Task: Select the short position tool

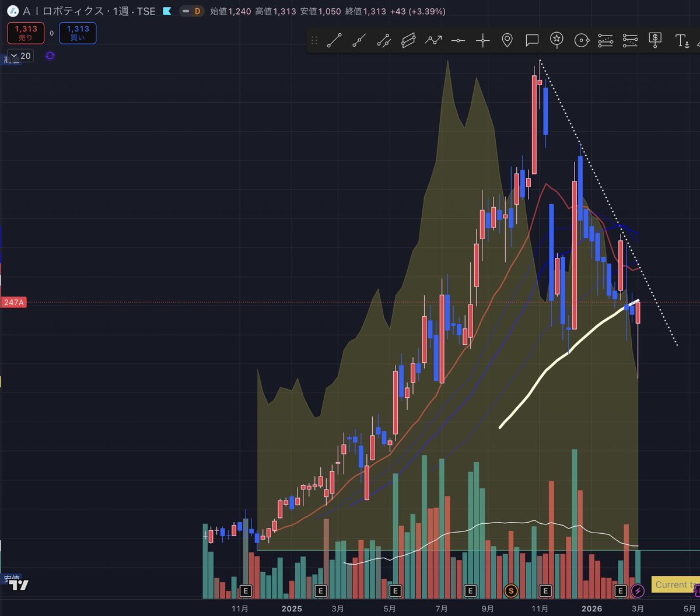Action: 631,40
